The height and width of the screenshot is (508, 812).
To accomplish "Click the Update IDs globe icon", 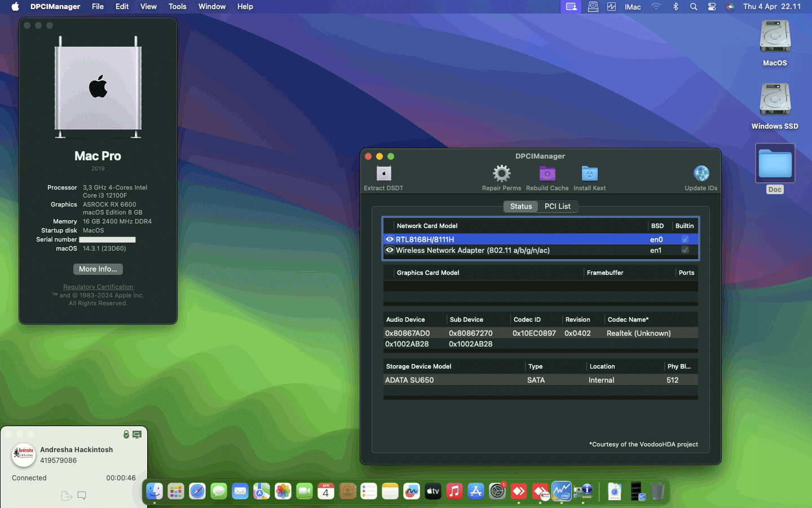I will coord(701,174).
